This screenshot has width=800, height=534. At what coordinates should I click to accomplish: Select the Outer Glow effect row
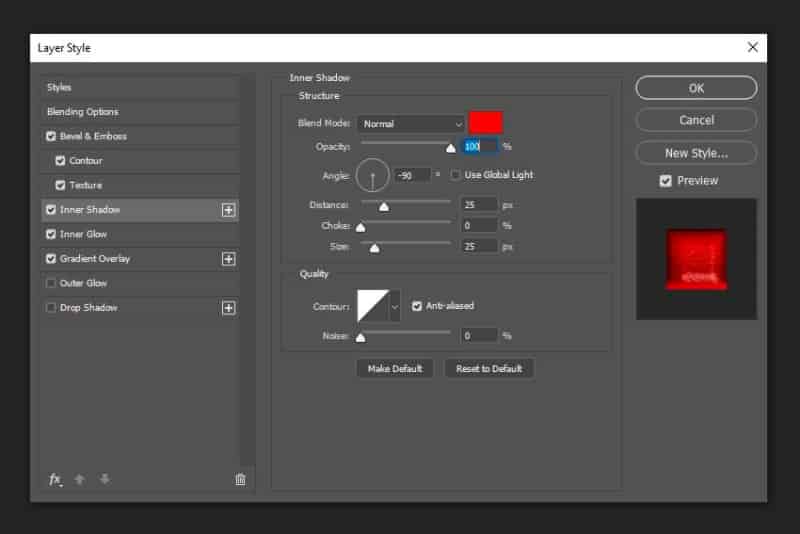tap(140, 283)
